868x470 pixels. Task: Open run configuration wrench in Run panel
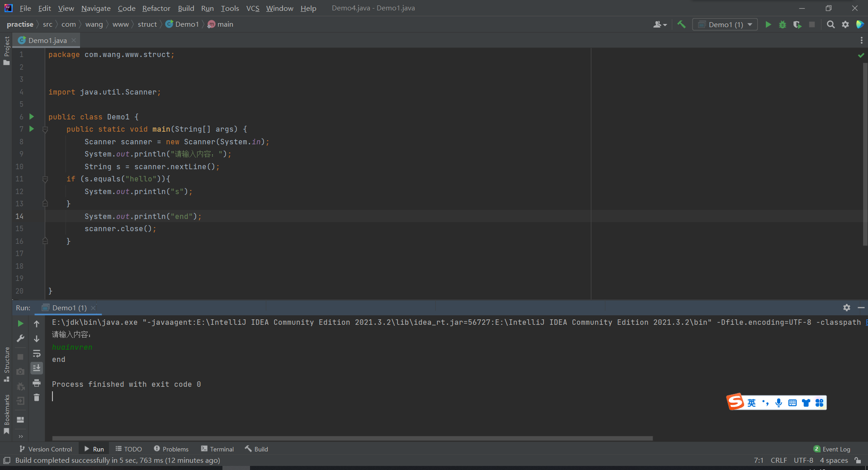point(20,338)
